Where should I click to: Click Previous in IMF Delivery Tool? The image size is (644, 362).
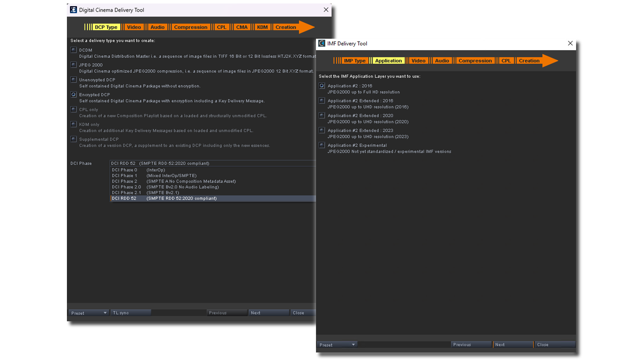point(471,344)
